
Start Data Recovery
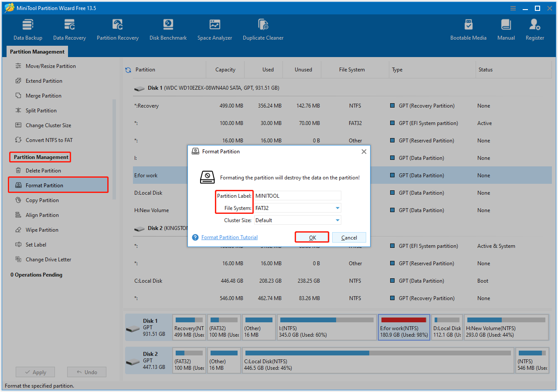pos(69,28)
